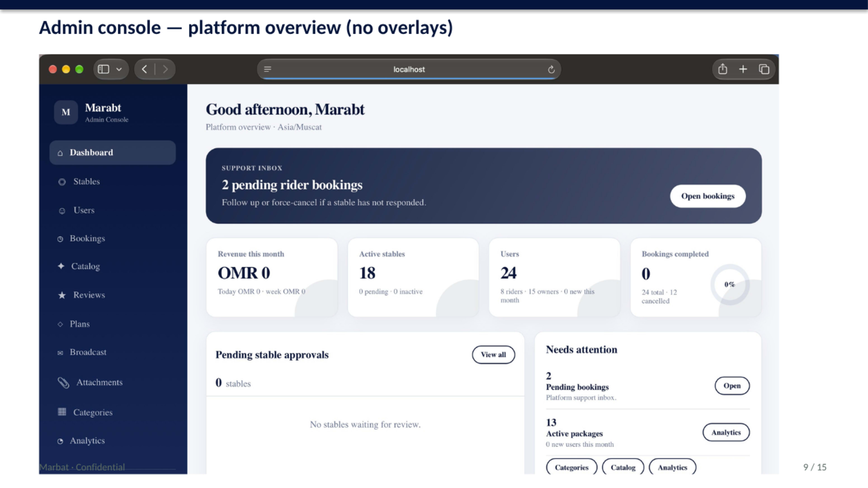Select Dashboard in the sidebar
This screenshot has width=868, height=488.
(113, 152)
